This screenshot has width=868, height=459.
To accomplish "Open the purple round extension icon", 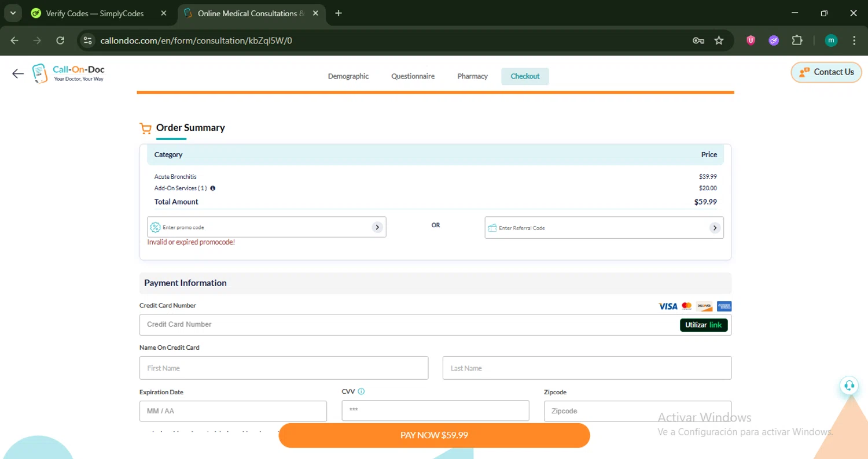I will (774, 40).
